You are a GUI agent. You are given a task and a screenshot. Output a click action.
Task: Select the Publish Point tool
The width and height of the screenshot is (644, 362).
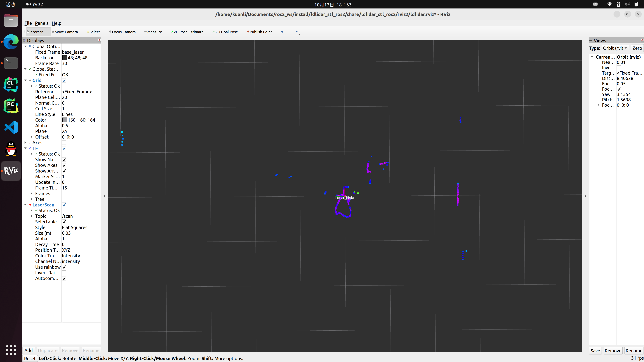point(259,32)
